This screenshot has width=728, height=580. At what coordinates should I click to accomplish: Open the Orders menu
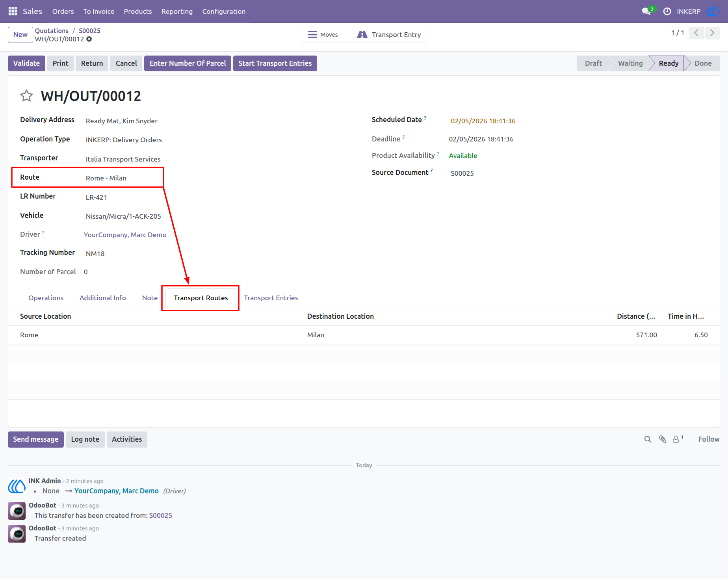click(x=63, y=11)
